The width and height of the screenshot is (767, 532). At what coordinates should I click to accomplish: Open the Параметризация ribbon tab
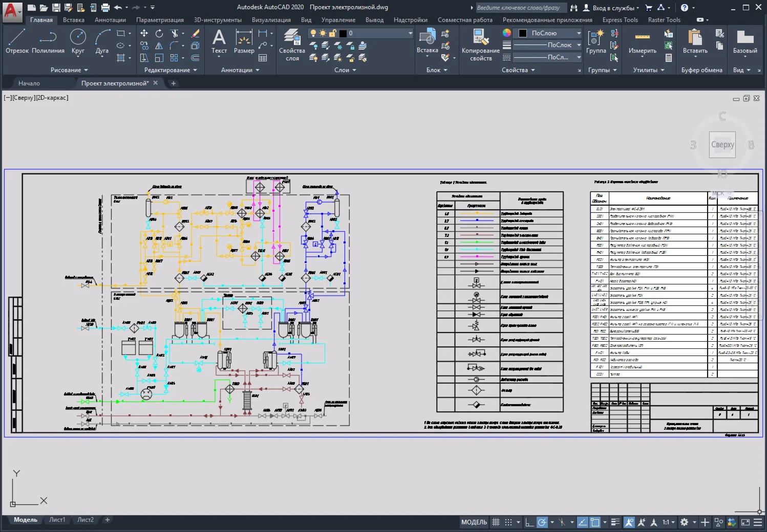(x=160, y=20)
